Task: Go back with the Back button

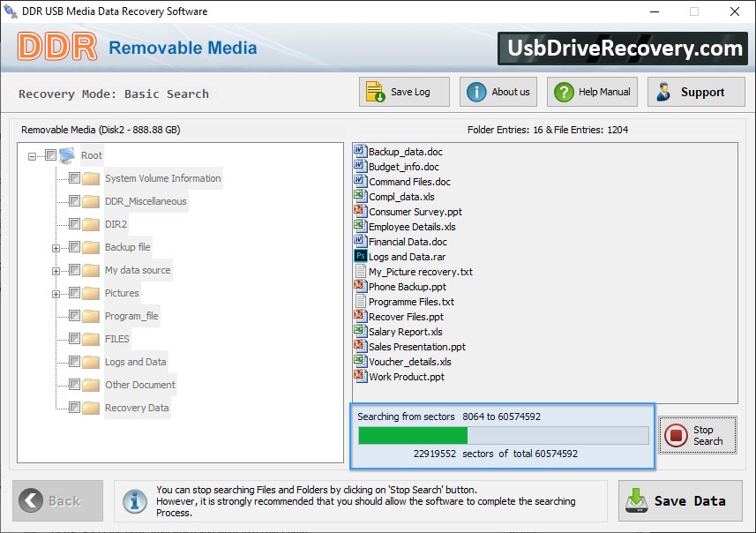Action: click(x=58, y=500)
